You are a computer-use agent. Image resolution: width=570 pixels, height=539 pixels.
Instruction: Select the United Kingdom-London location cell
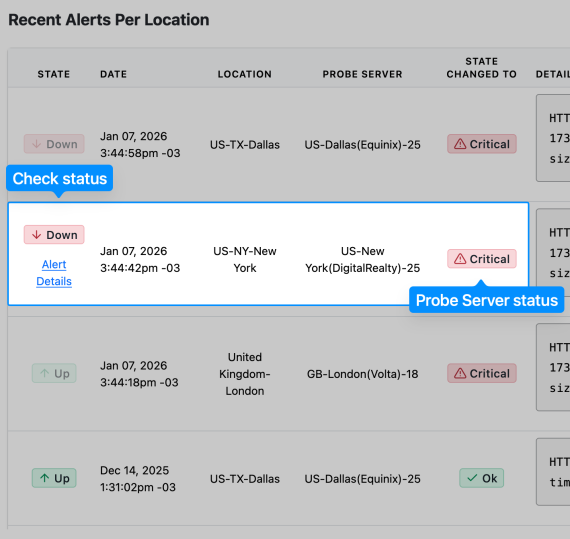[245, 374]
